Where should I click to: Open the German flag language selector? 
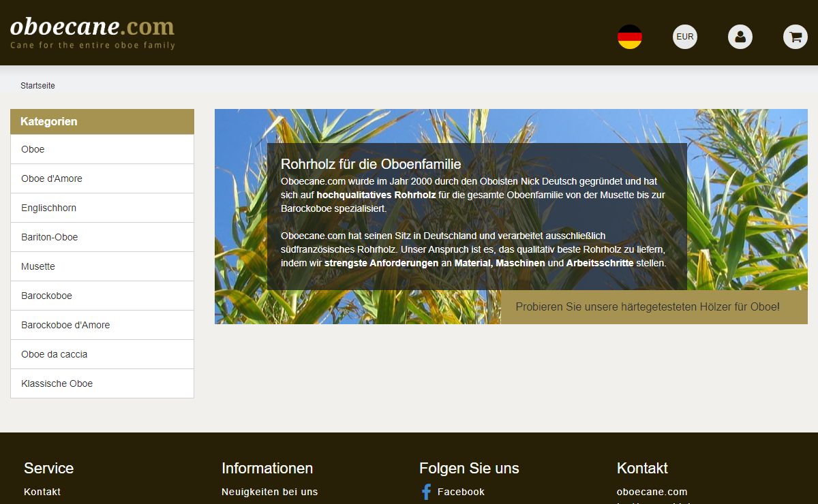(630, 37)
